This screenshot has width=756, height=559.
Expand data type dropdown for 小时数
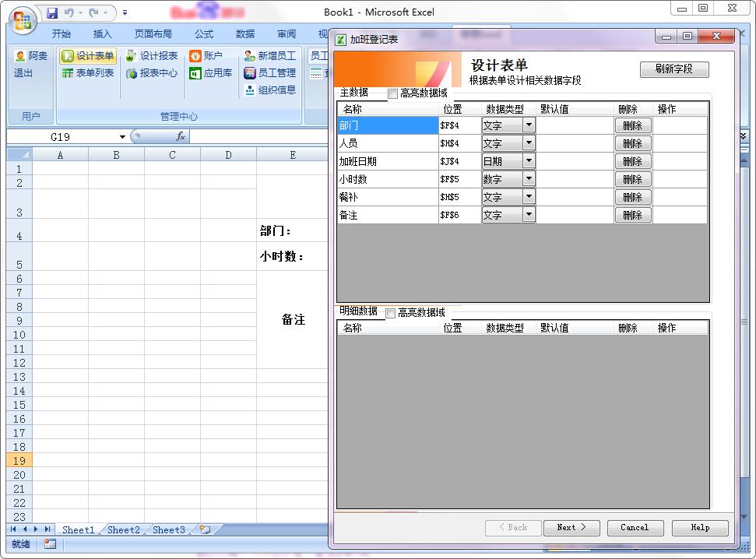(529, 179)
